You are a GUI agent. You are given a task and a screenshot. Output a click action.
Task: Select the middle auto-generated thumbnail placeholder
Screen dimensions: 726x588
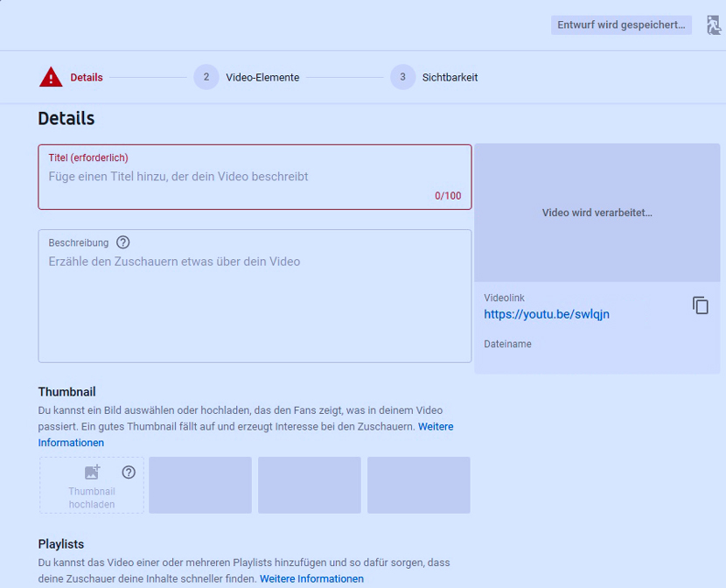click(x=309, y=485)
